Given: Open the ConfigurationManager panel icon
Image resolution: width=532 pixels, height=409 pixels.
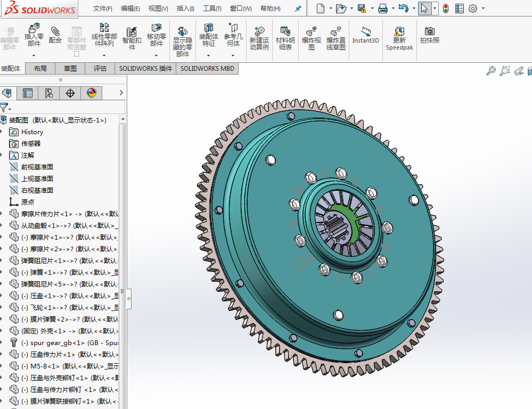Looking at the screenshot, I should tap(49, 93).
